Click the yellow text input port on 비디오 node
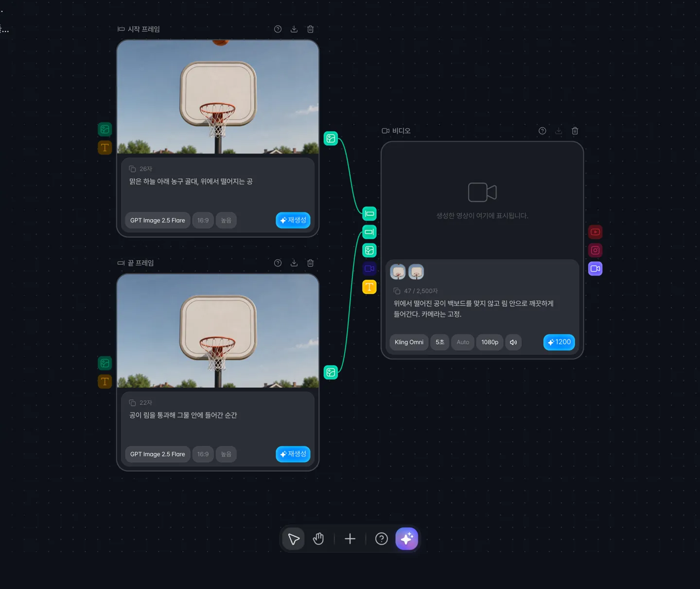 (369, 287)
